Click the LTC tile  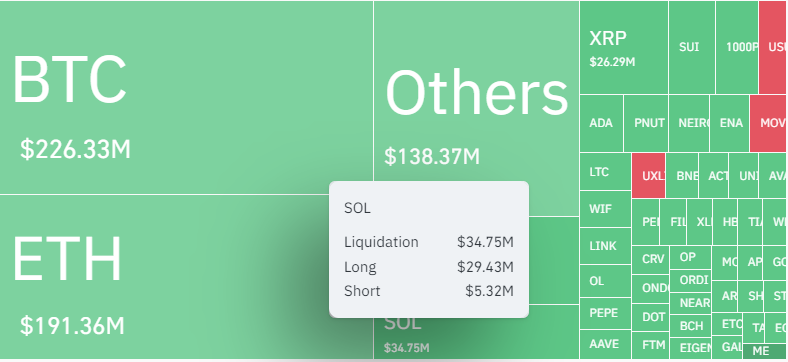pyautogui.click(x=605, y=171)
